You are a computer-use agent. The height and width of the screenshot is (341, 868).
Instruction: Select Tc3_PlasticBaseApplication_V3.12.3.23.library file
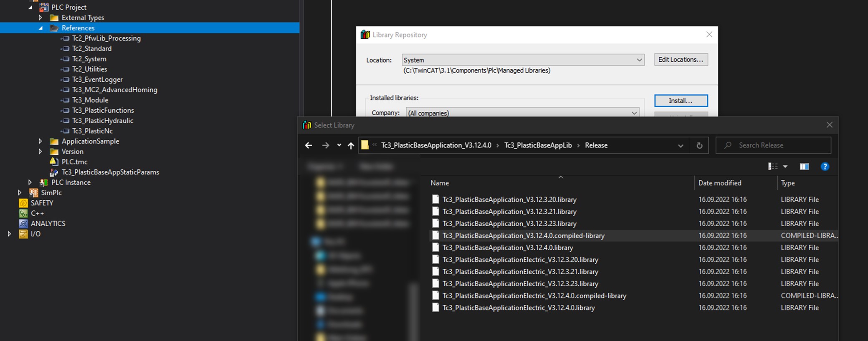(509, 224)
